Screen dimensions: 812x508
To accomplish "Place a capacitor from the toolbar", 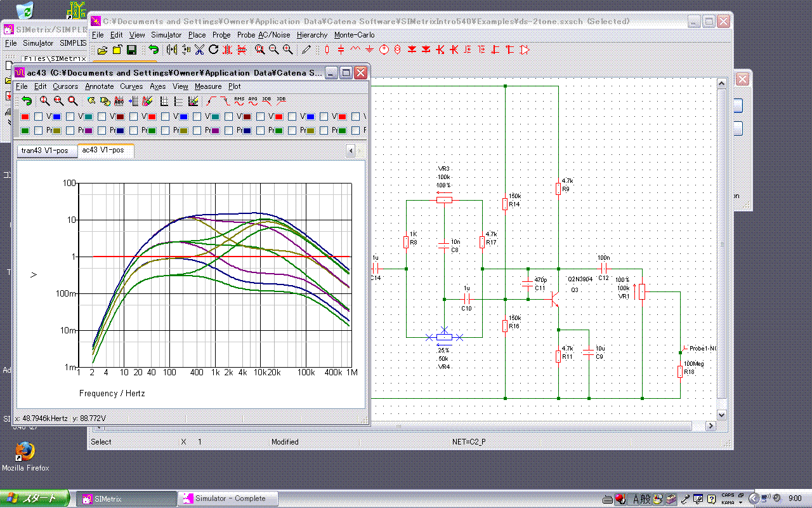I will tap(341, 50).
